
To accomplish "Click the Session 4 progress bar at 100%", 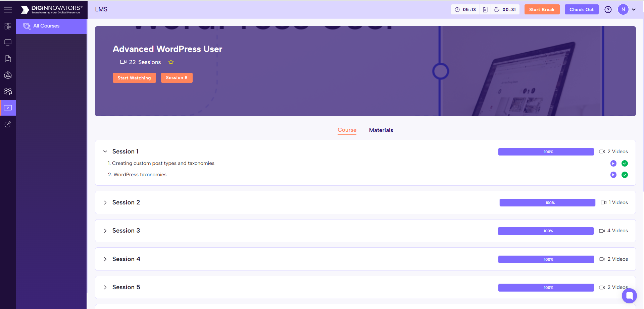I will tap(546, 259).
